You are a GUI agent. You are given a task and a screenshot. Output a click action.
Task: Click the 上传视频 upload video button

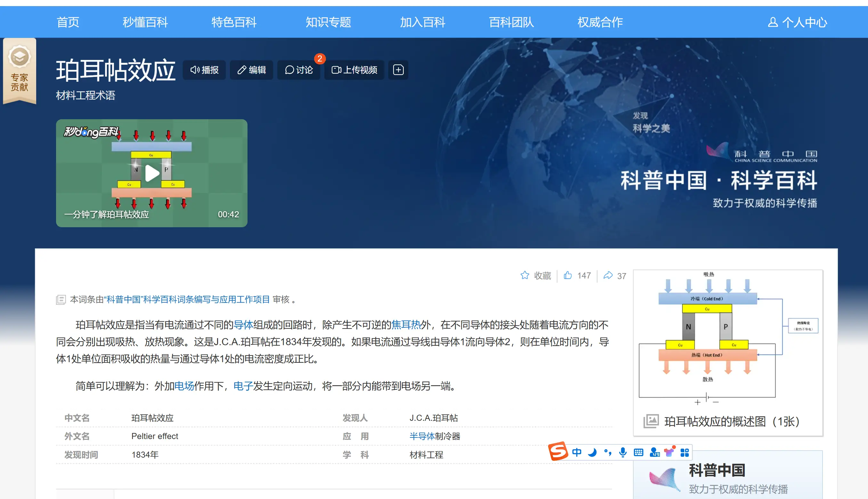click(354, 70)
